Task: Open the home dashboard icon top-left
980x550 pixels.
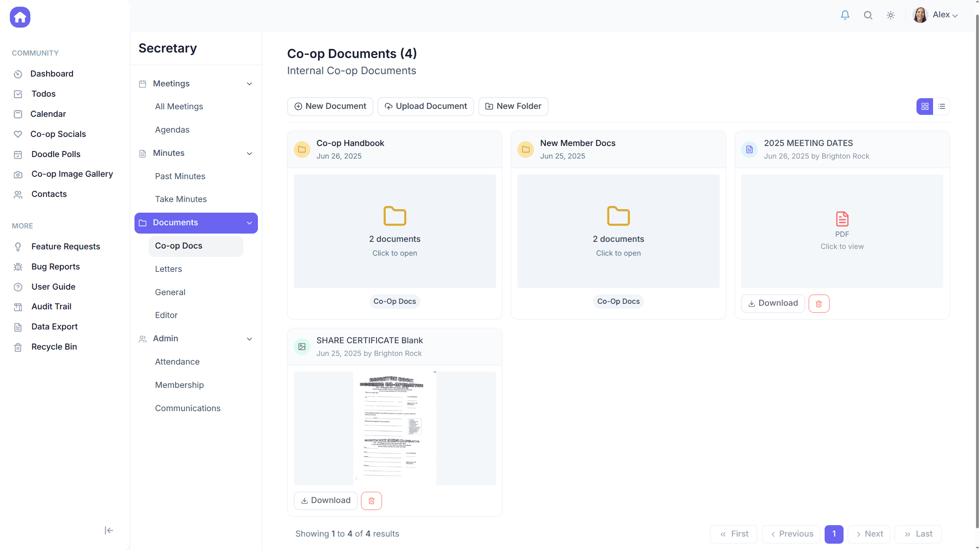Action: tap(20, 17)
